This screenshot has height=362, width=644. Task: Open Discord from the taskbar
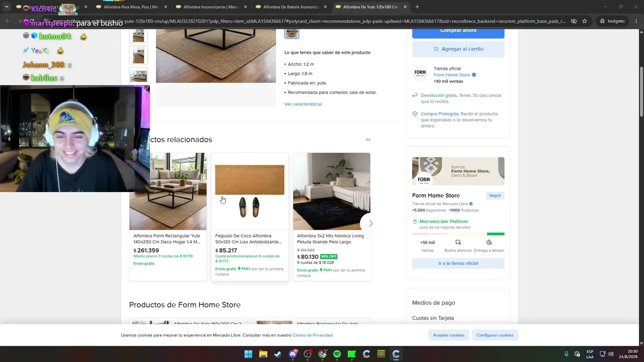coord(293,354)
